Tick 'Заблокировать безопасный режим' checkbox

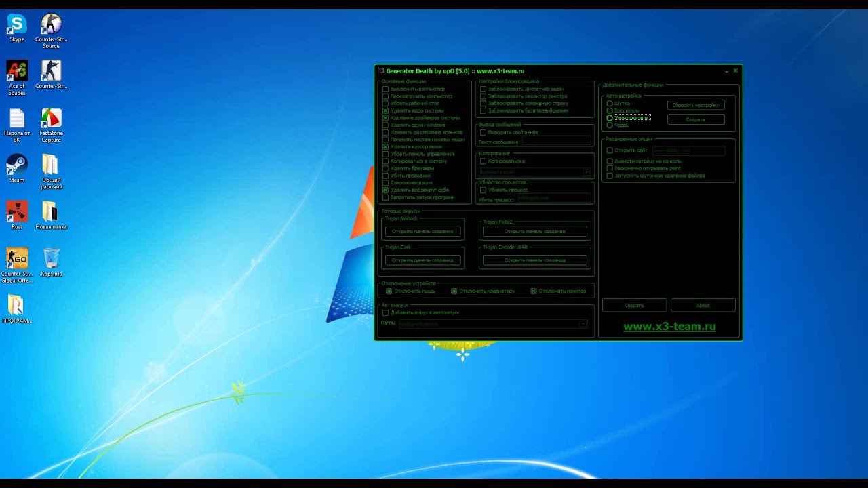(484, 110)
